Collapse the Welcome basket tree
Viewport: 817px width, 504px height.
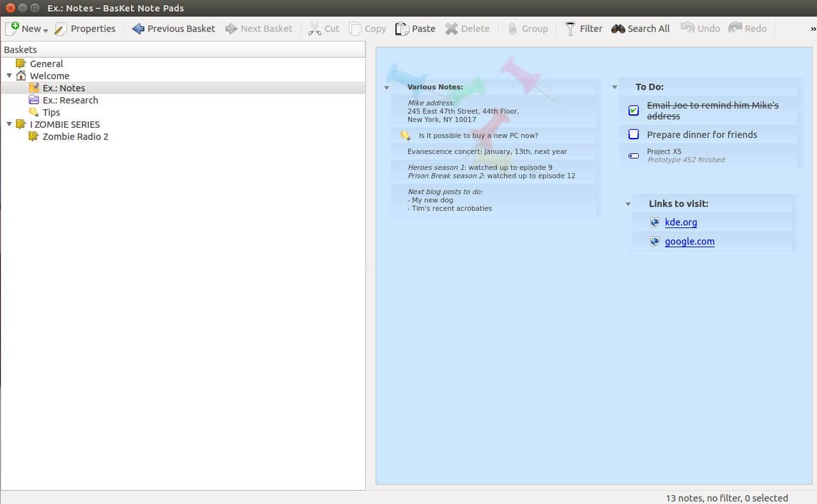[x=10, y=75]
